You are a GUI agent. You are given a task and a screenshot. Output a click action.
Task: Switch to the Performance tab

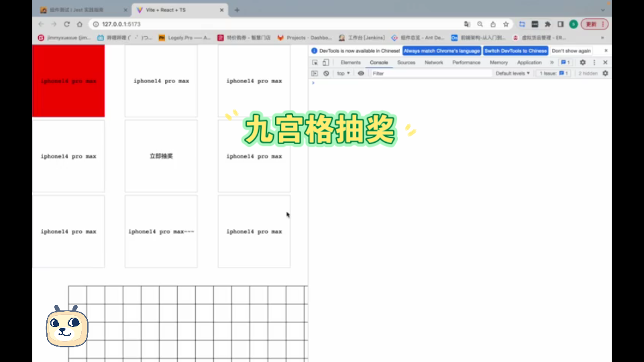pyautogui.click(x=466, y=62)
